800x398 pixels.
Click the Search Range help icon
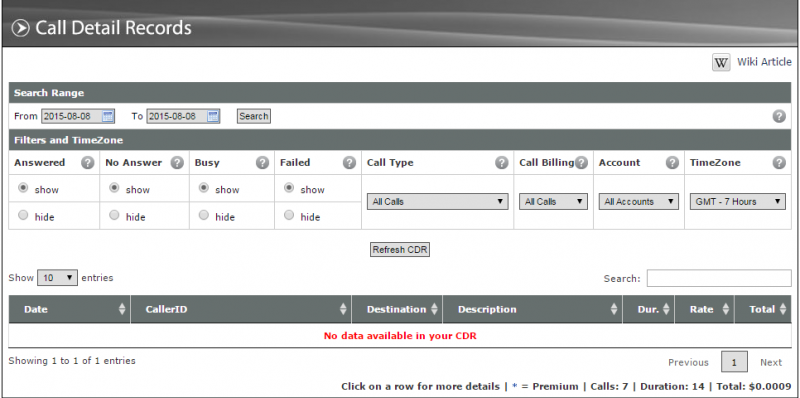point(779,116)
